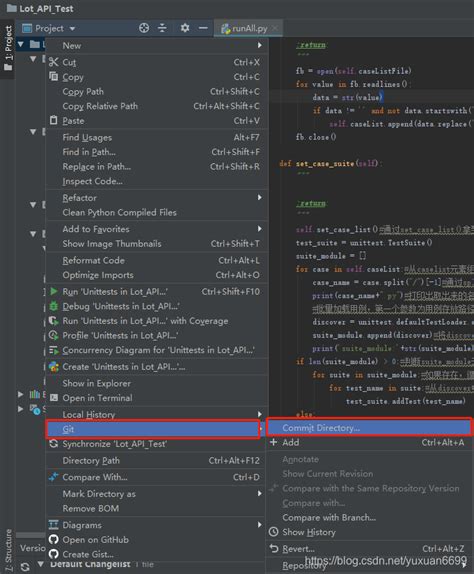The width and height of the screenshot is (474, 574).
Task: Open Project panel settings gear
Action: pyautogui.click(x=185, y=28)
